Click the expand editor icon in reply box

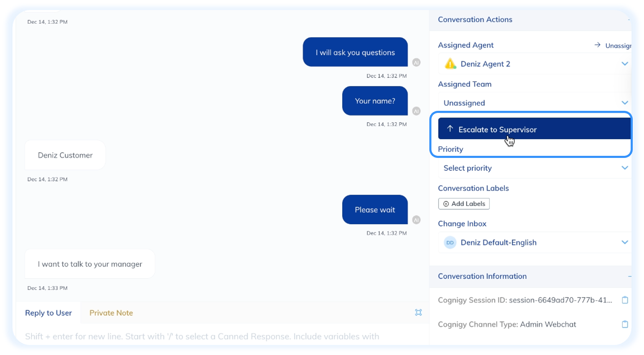[x=418, y=312]
